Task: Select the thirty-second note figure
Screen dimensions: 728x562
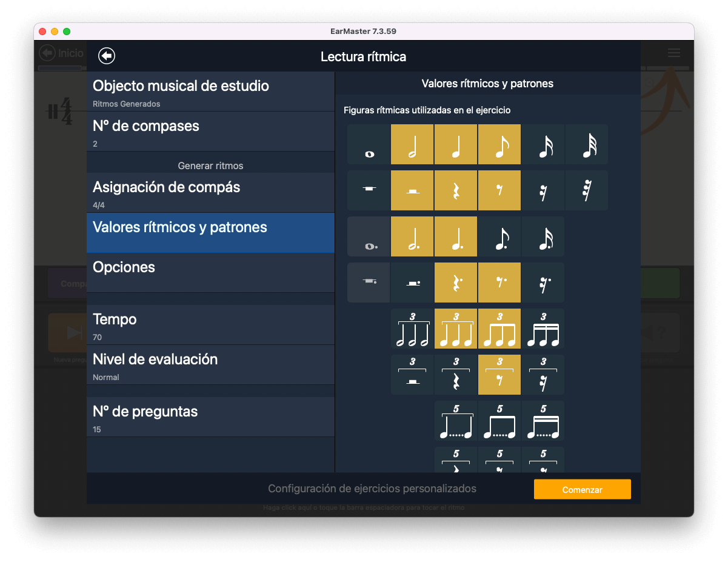Action: (587, 144)
